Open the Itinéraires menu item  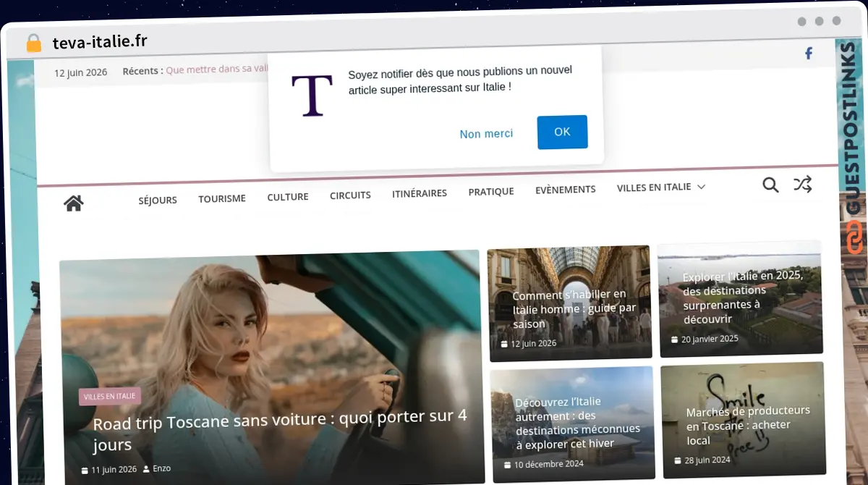(x=420, y=193)
